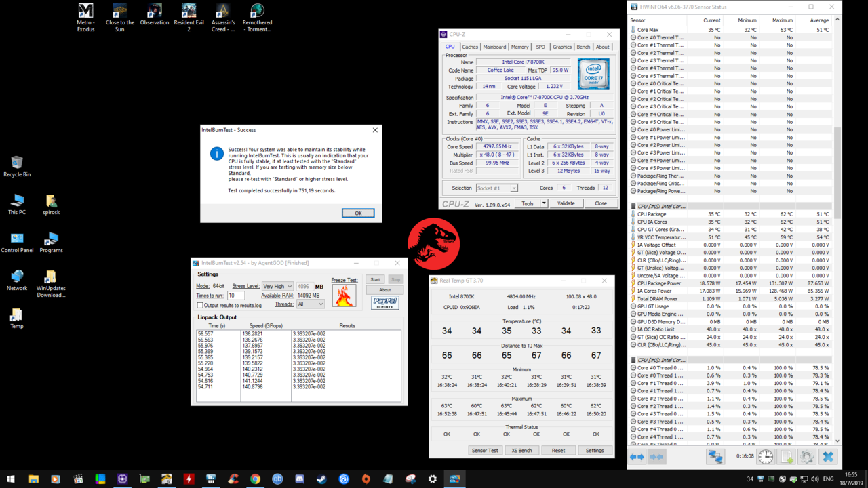
Task: Open HWiNFO remote monitoring computers icon
Action: [x=715, y=457]
